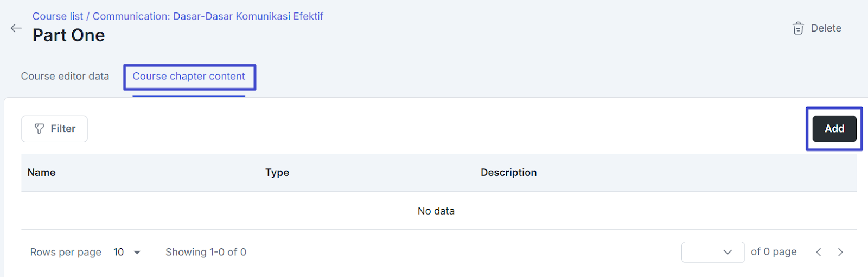Image resolution: width=868 pixels, height=277 pixels.
Task: Click the Part One page title
Action: [68, 35]
